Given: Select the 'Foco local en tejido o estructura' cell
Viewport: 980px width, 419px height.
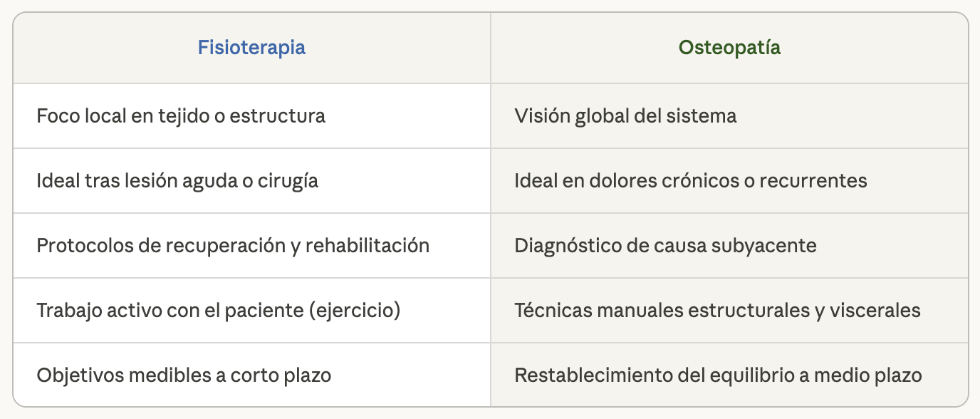Looking at the screenshot, I should pyautogui.click(x=181, y=115).
